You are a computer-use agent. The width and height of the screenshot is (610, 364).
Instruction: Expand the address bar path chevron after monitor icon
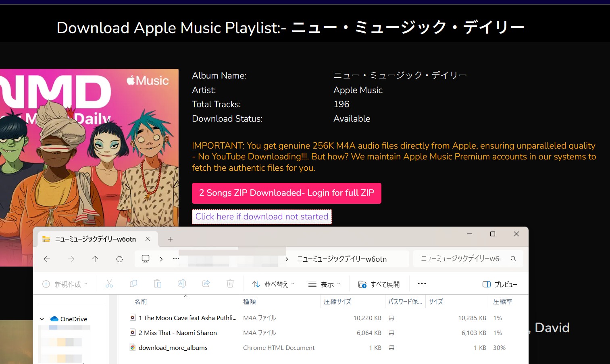tap(161, 259)
